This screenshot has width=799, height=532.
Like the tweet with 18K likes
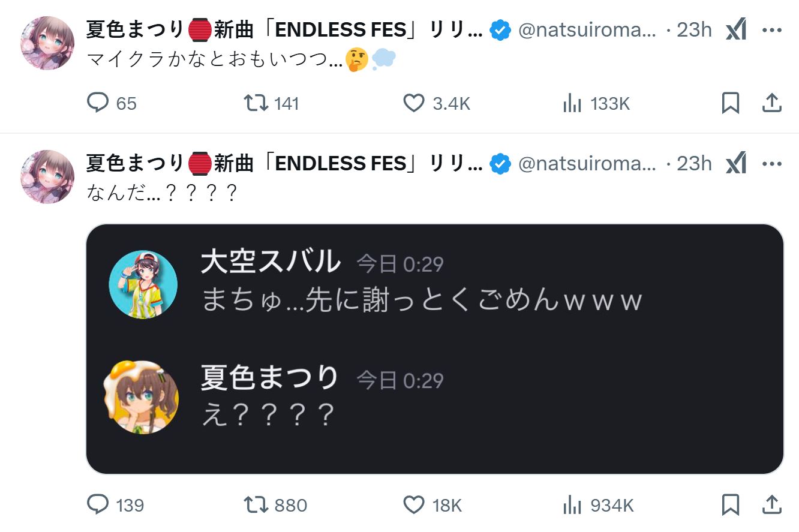pos(414,505)
